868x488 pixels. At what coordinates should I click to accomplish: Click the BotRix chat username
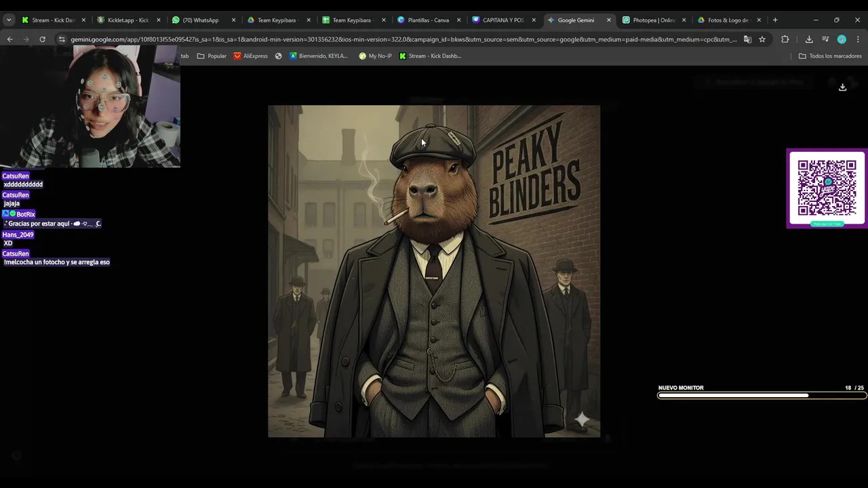click(25, 214)
